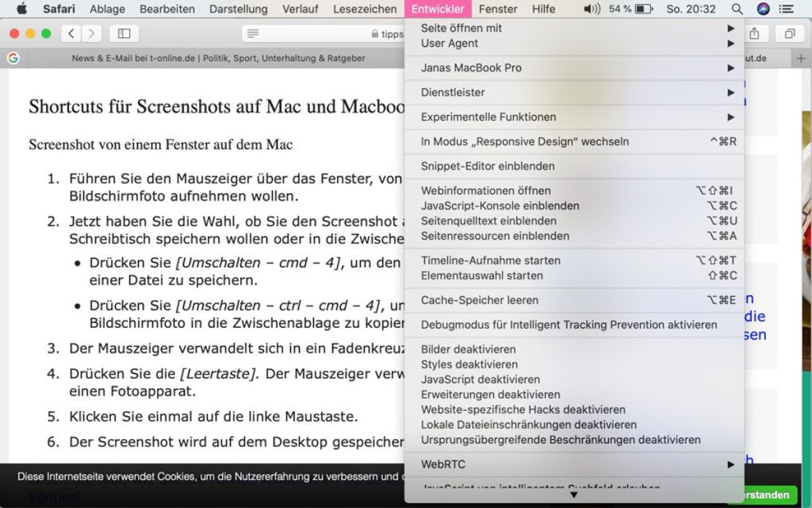The width and height of the screenshot is (812, 508).
Task: Toggle 'Erweiterungen deaktivieren'
Action: click(574, 394)
